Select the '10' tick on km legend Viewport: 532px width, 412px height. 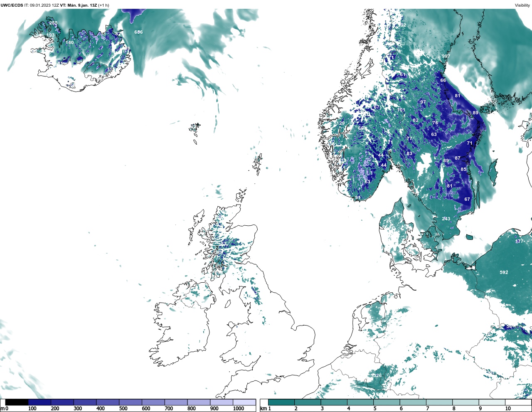coord(508,409)
